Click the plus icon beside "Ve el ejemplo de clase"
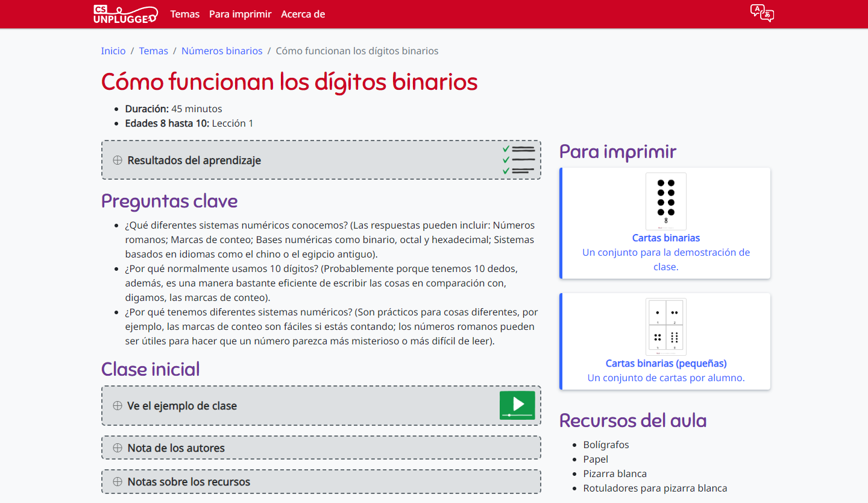The height and width of the screenshot is (503, 868). pos(117,405)
